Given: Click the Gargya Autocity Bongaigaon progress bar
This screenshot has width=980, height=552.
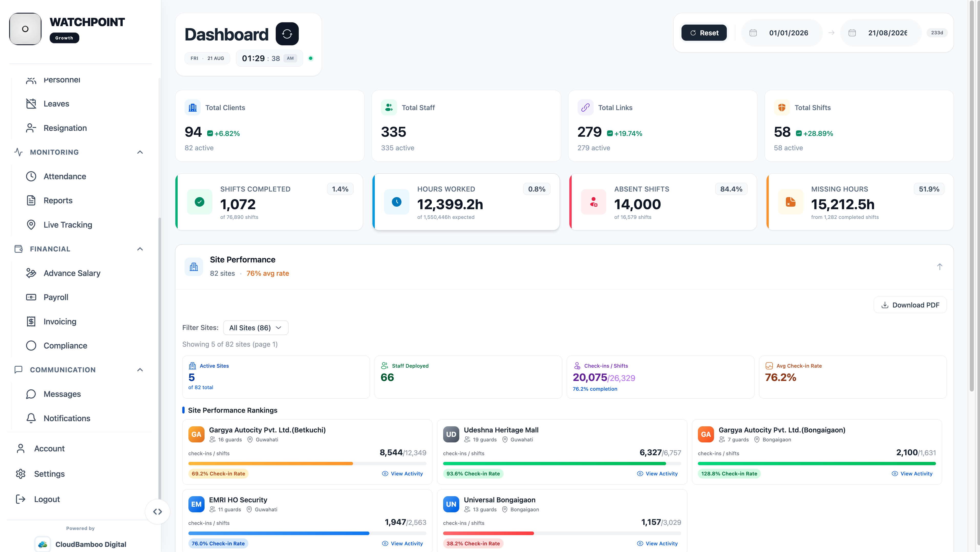Looking at the screenshot, I should tap(816, 463).
